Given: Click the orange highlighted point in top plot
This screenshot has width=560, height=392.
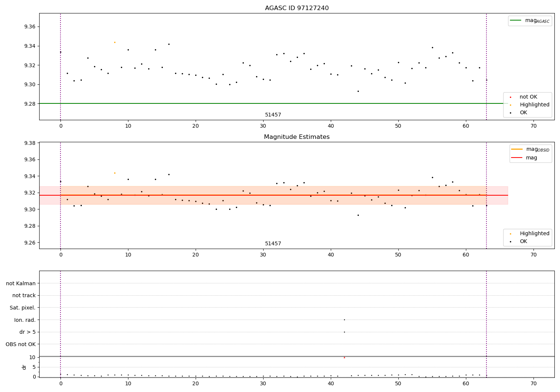Looking at the screenshot, I should click(x=115, y=42).
